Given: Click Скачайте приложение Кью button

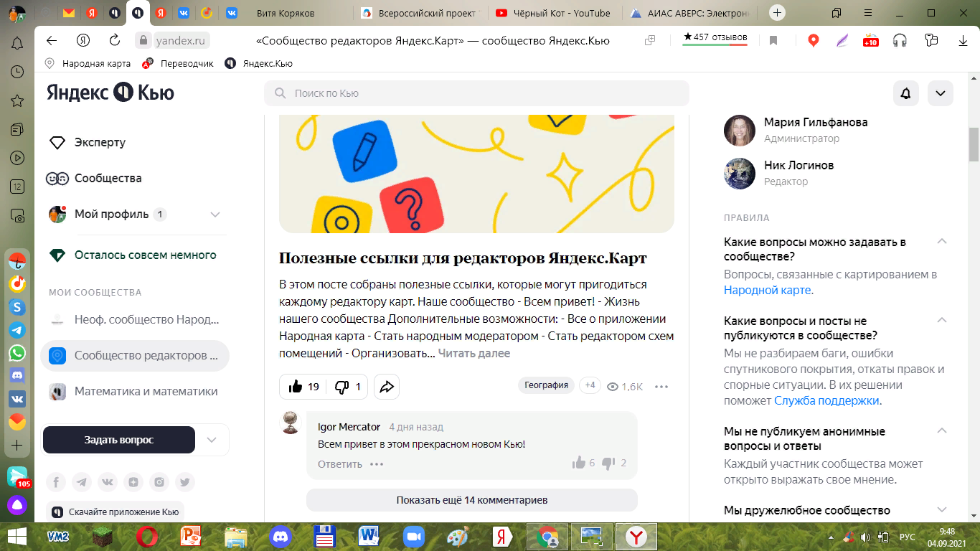Looking at the screenshot, I should click(x=115, y=512).
